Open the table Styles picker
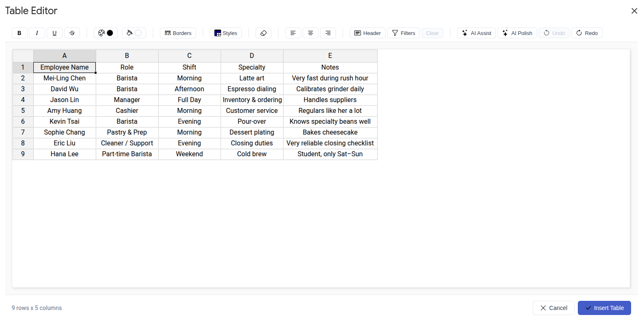The image size is (644, 325). (226, 33)
